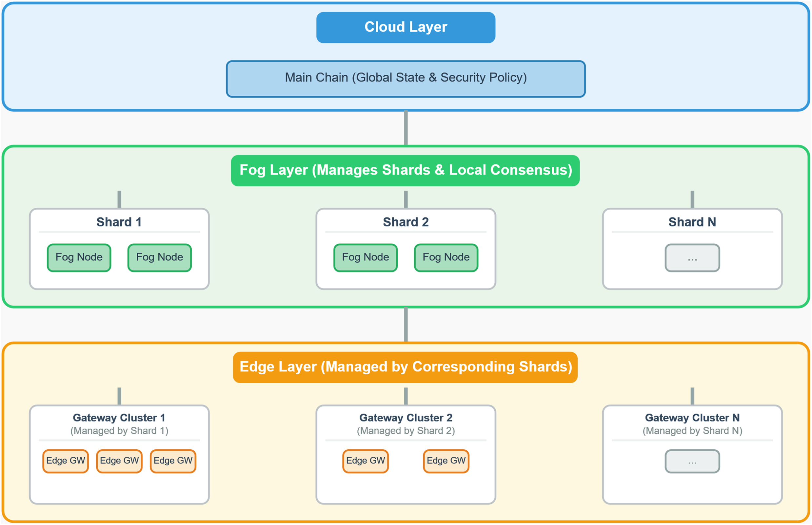
Task: Click the Fog Layer title banner
Action: [405, 170]
